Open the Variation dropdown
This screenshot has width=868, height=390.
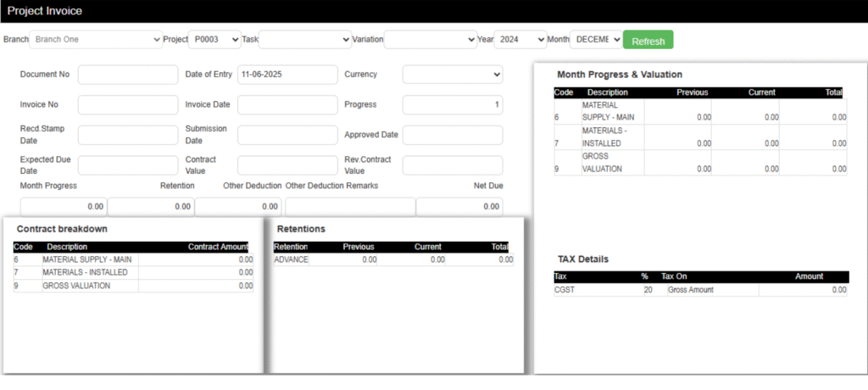click(431, 39)
